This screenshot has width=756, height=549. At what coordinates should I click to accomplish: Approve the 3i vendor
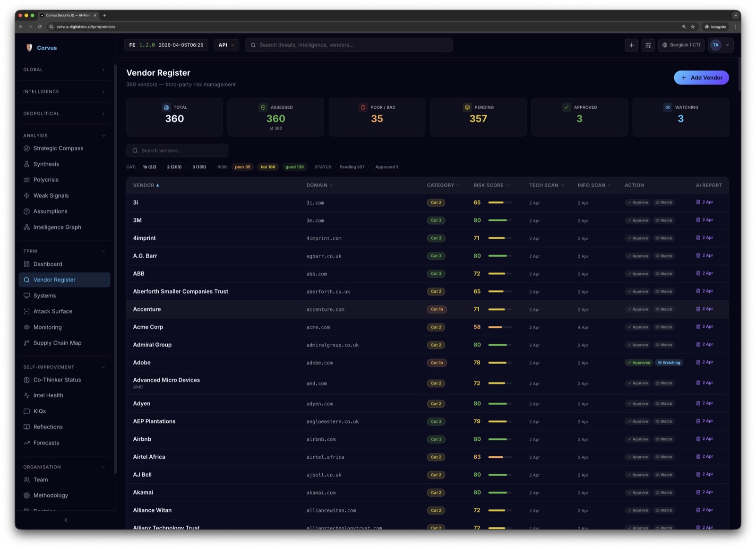(638, 202)
